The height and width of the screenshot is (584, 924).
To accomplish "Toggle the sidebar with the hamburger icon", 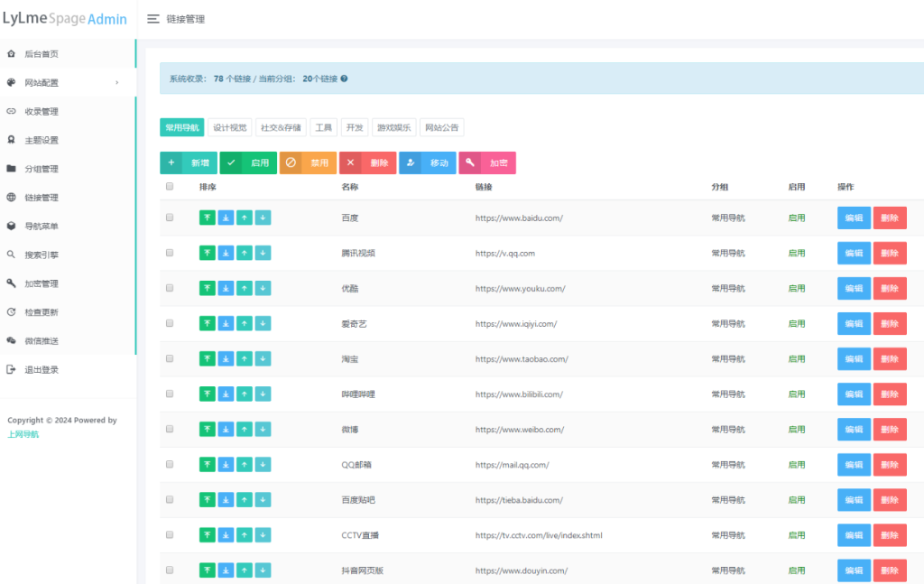I will pyautogui.click(x=153, y=19).
